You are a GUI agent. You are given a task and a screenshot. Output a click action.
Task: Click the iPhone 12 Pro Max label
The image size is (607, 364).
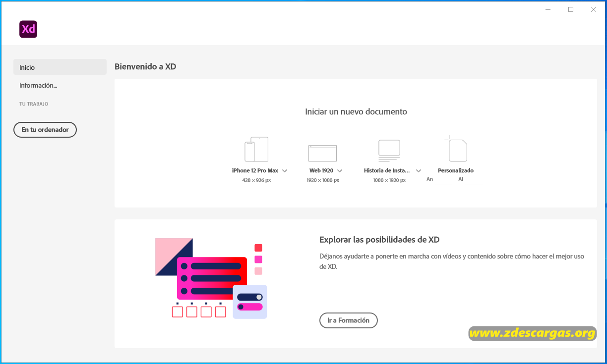pyautogui.click(x=255, y=170)
